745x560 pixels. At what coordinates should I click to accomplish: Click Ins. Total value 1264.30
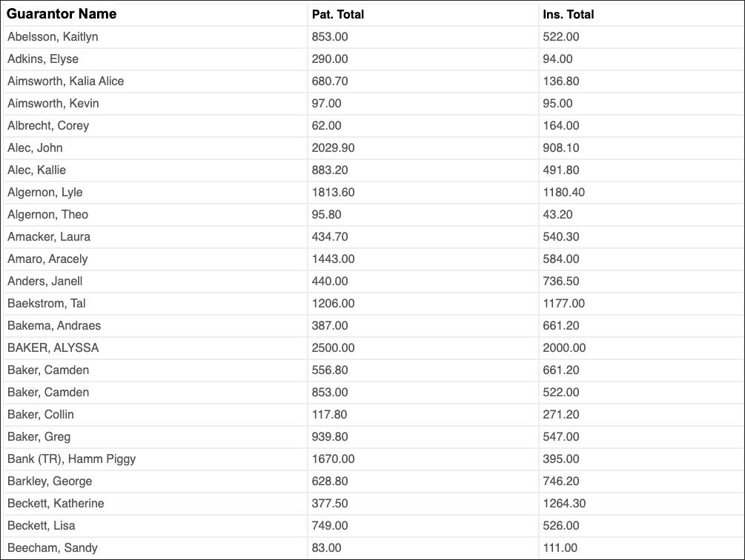point(564,503)
